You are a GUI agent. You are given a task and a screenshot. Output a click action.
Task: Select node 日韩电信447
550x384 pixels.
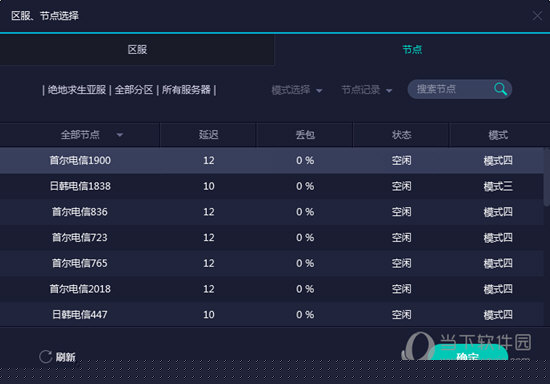[x=272, y=315]
